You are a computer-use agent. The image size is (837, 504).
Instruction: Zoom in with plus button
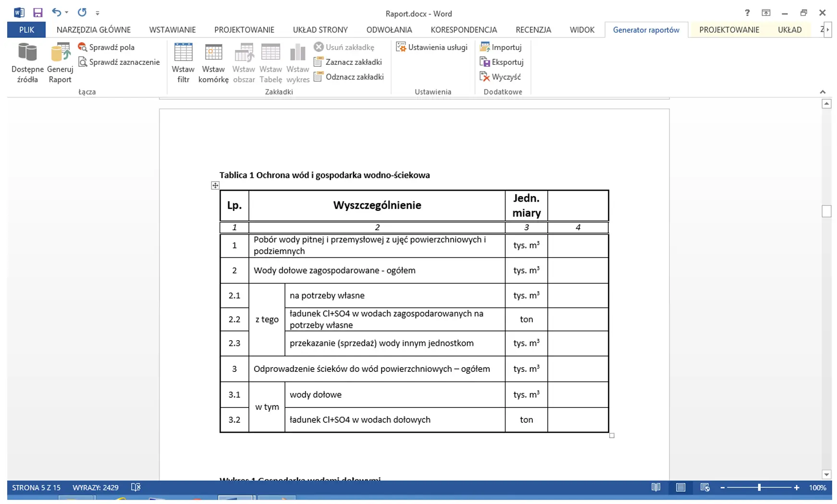[x=797, y=487]
